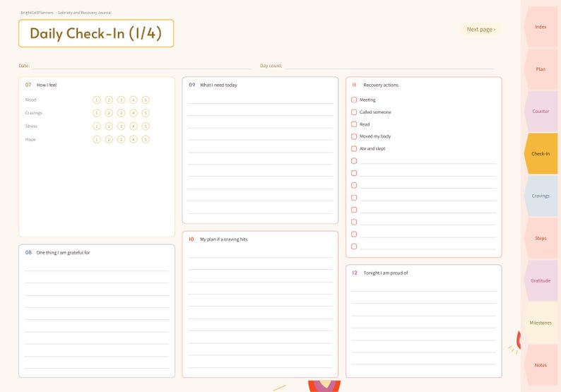The image size is (561, 392).
Task: Open the Index tab
Action: [x=541, y=27]
